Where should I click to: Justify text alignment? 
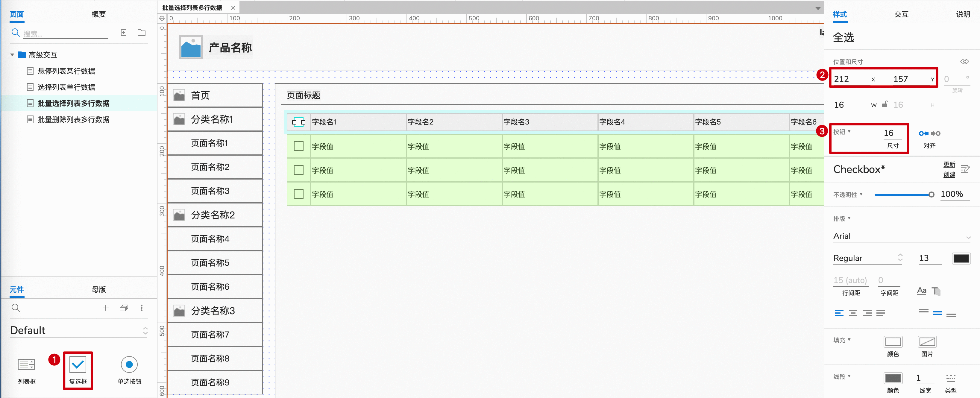click(x=881, y=313)
